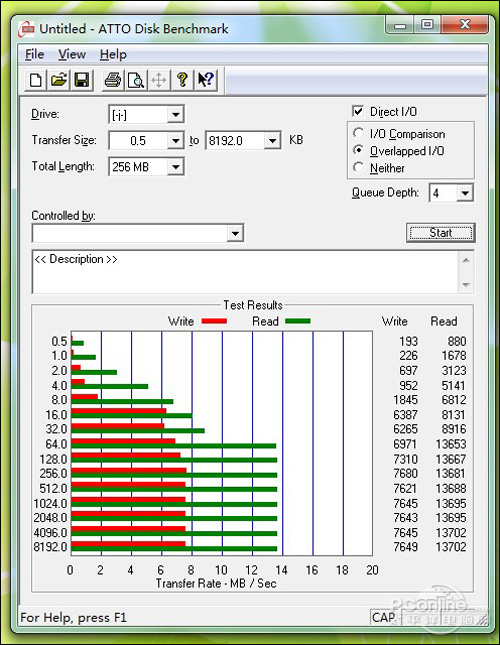Click the 'Transfer Rate - MB / Sec' axis label
The height and width of the screenshot is (645, 500).
[216, 583]
